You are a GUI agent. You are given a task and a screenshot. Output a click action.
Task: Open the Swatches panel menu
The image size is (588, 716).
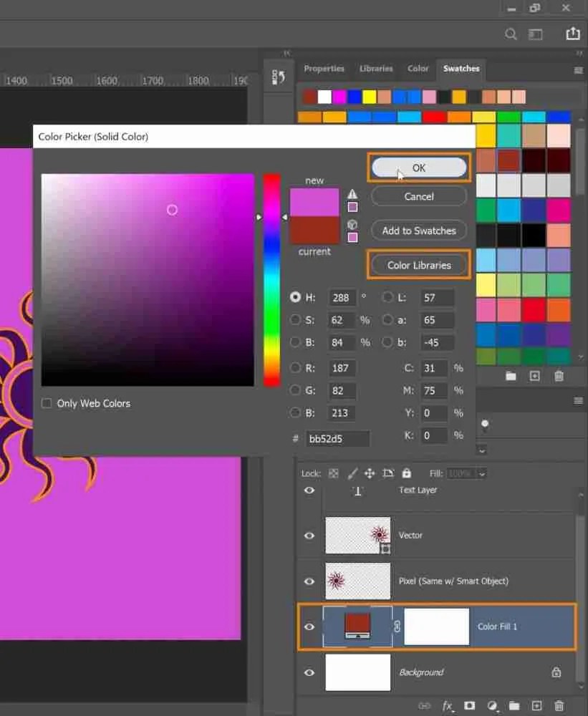pyautogui.click(x=578, y=71)
